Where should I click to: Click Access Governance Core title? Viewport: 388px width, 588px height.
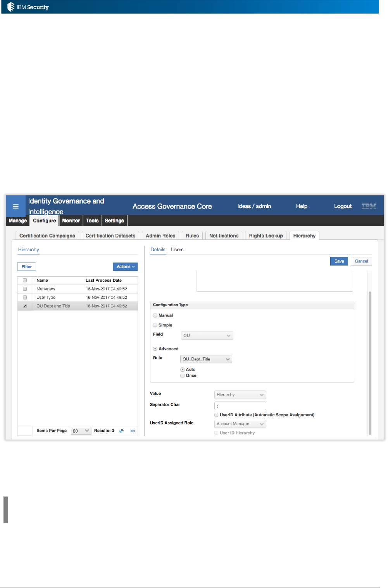coord(172,206)
